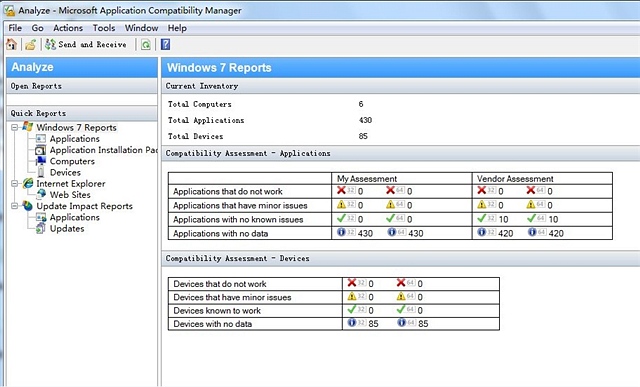Open the Tools menu
Screen dimensions: 640x387
pyautogui.click(x=104, y=28)
